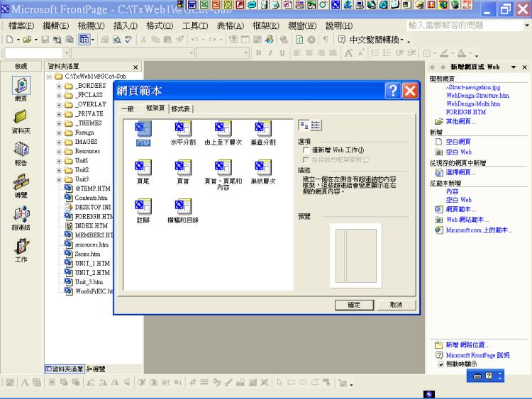
Task: Switch to 超連結 view in Views bar
Action: [21, 215]
